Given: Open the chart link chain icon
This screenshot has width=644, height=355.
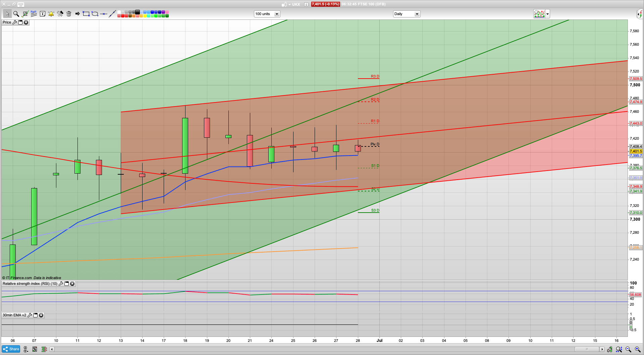Looking at the screenshot, I should click(25, 349).
